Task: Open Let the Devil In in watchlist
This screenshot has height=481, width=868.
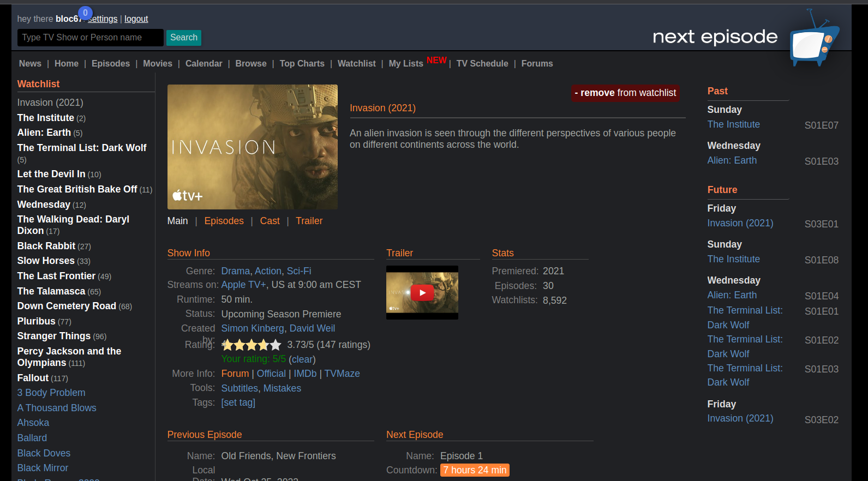Action: coord(51,174)
